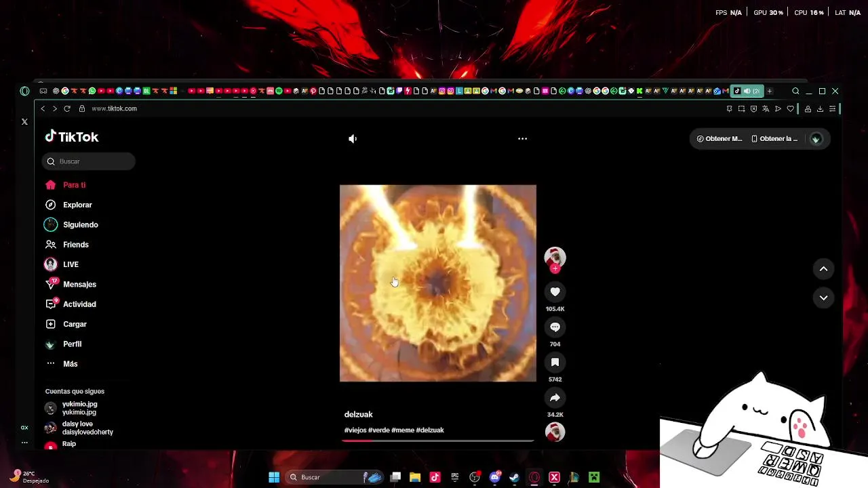Click the taskbar Buscar search box
The image size is (868, 488).
click(x=335, y=477)
